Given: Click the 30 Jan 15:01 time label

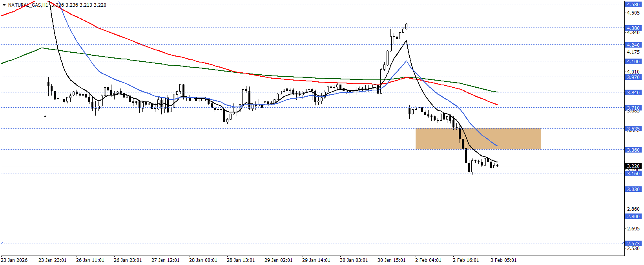Looking at the screenshot, I should click(x=391, y=260).
